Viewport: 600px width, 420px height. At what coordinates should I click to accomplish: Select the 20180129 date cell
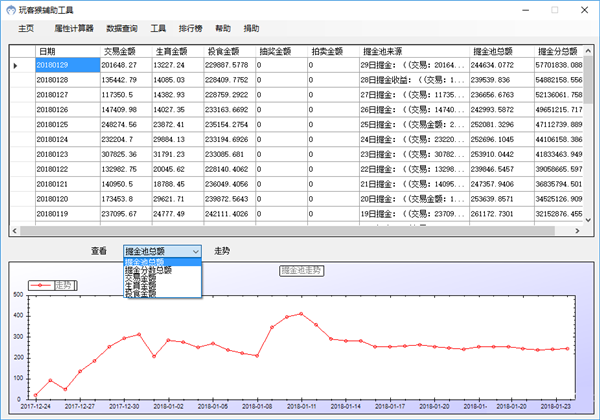66,65
